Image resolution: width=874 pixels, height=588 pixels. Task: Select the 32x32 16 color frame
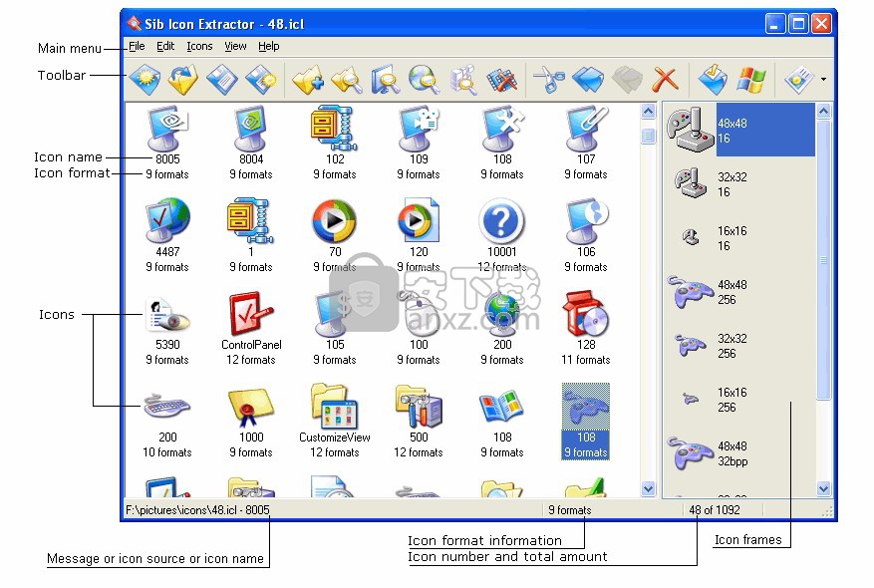(739, 184)
